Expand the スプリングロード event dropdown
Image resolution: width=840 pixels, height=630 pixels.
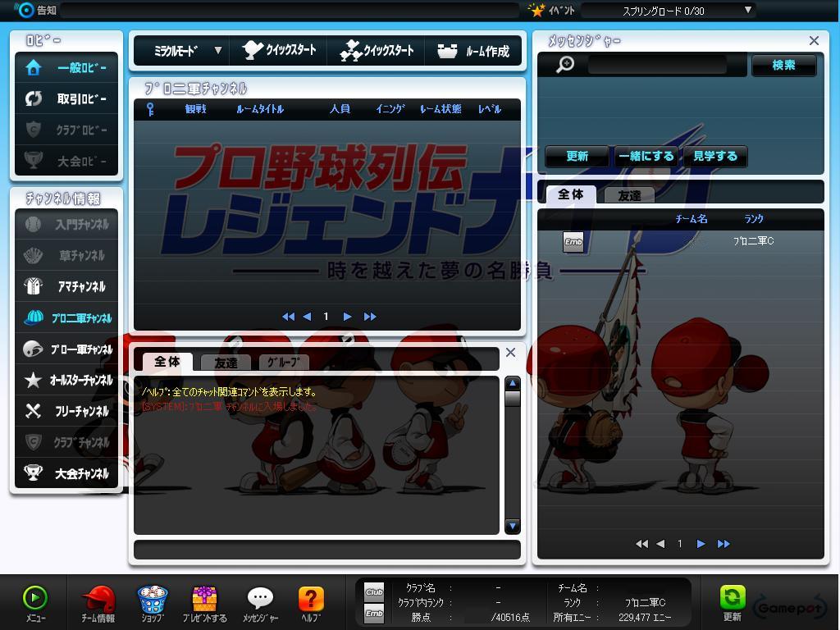(x=748, y=10)
